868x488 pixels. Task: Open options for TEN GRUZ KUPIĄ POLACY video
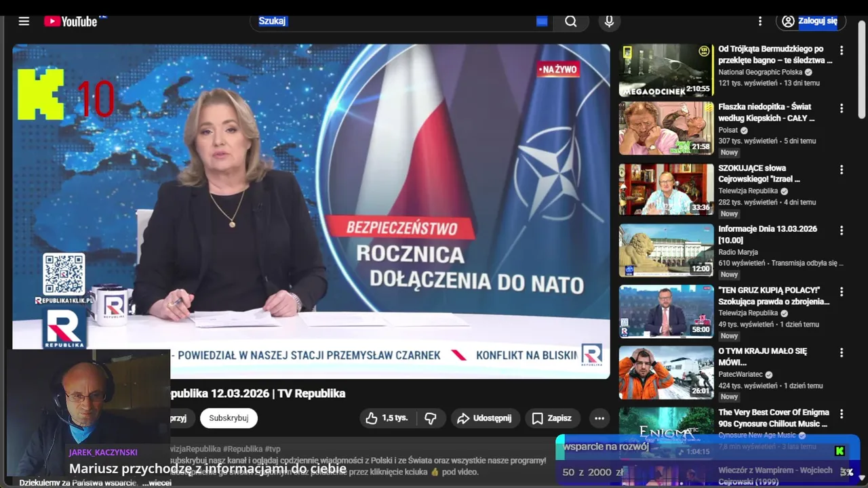tap(842, 291)
